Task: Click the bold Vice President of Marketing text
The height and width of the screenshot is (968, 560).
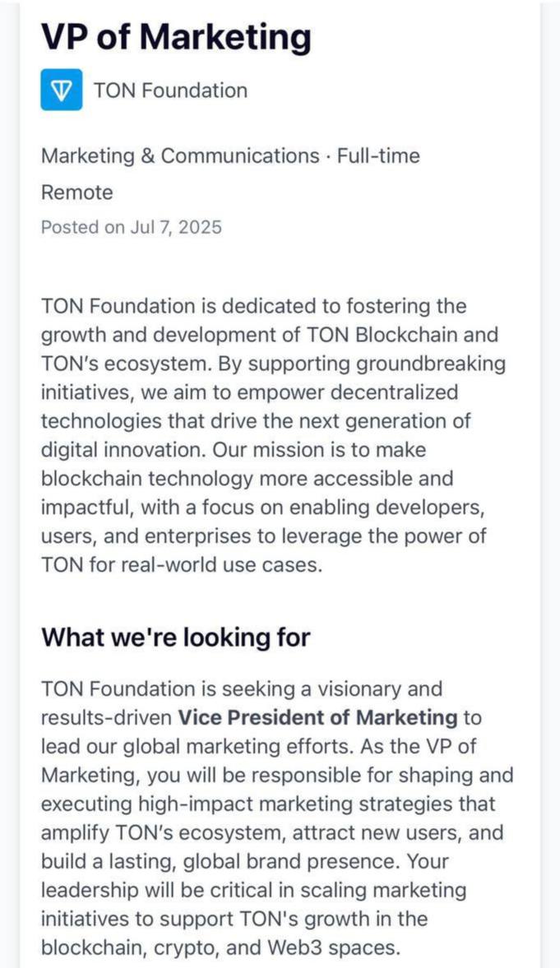Action: [318, 717]
